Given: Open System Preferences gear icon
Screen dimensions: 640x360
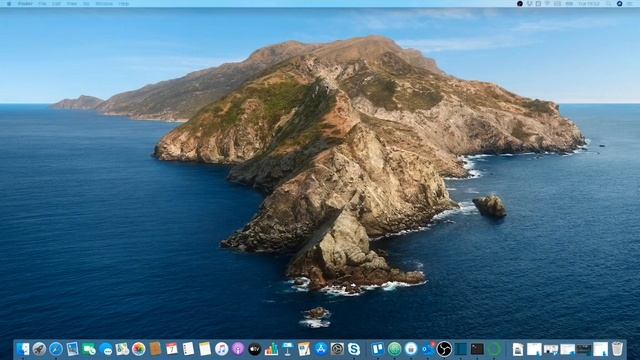Looking at the screenshot, I should pos(337,349).
